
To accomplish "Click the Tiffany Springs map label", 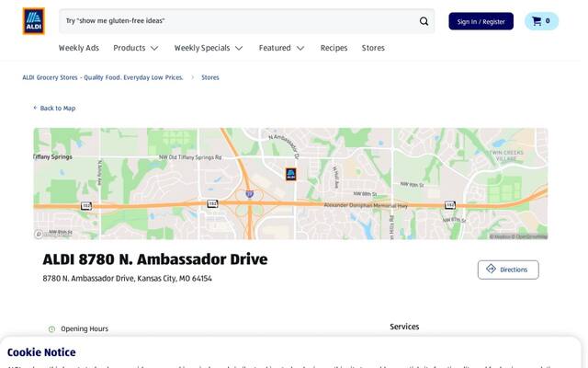I will (52, 157).
